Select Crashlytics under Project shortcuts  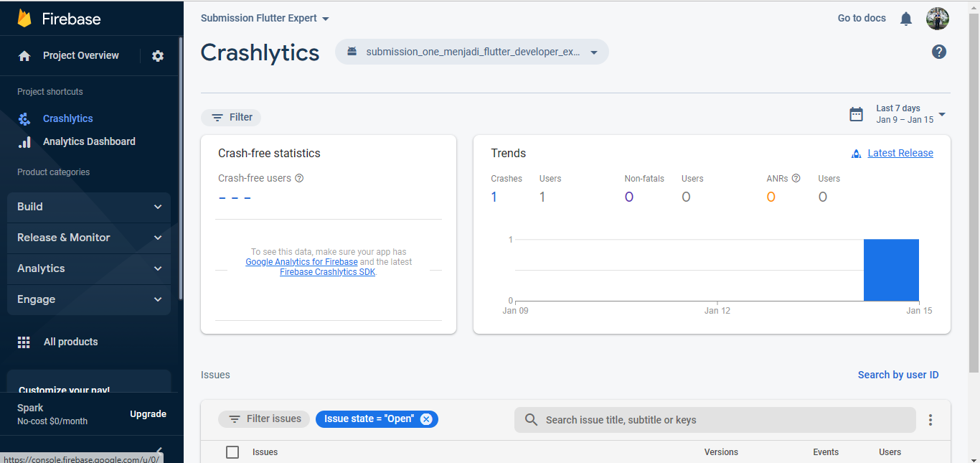pyautogui.click(x=67, y=118)
